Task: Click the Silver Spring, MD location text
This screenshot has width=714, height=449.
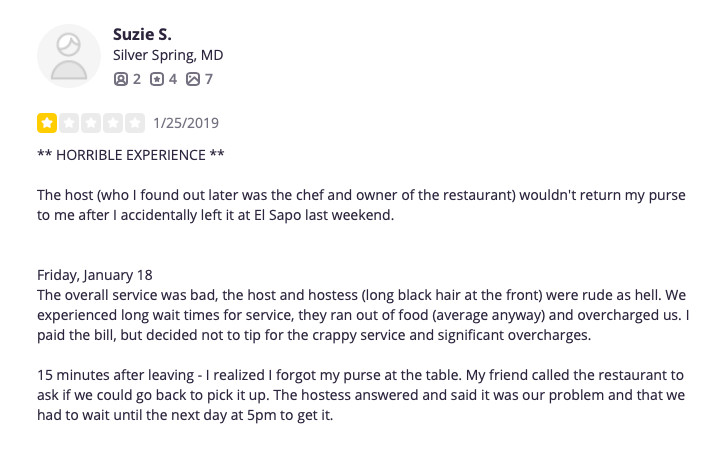Action: pyautogui.click(x=168, y=55)
